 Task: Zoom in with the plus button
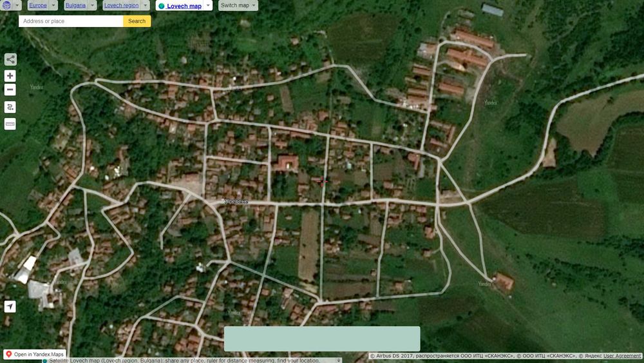(x=10, y=75)
